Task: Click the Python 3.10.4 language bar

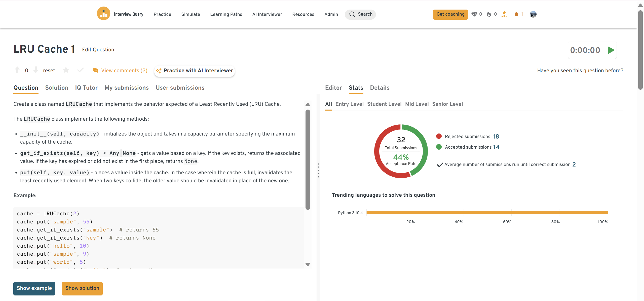Action: tap(487, 213)
